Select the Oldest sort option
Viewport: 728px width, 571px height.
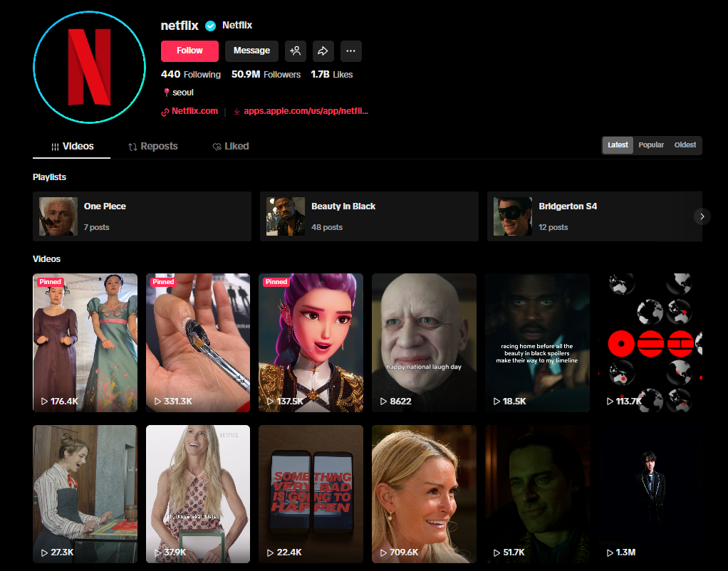pos(685,145)
